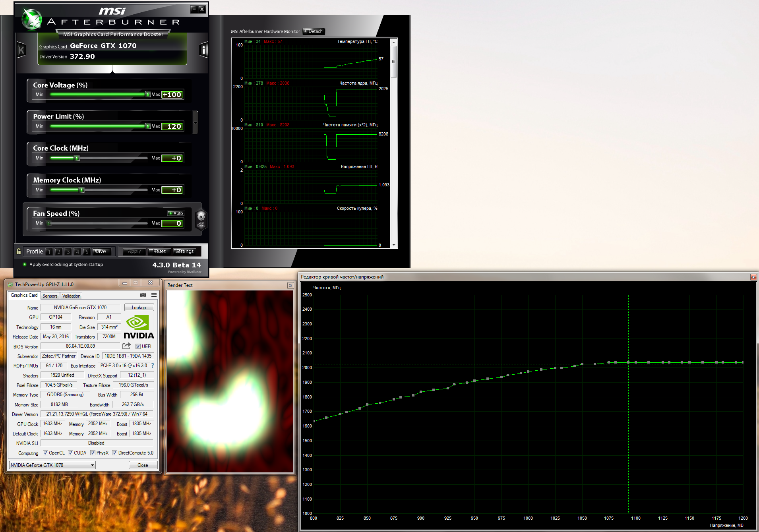Click the Power Limit value field 120

pyautogui.click(x=172, y=126)
